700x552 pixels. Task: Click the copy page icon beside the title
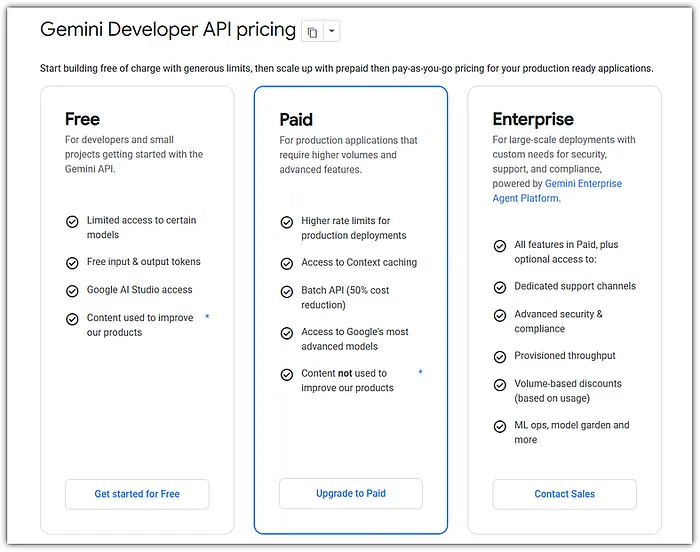coord(312,32)
